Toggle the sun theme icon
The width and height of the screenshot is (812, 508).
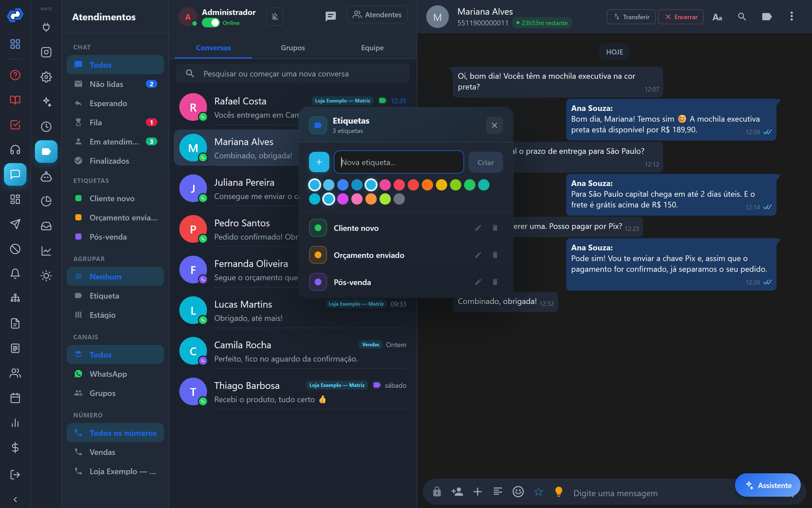46,276
